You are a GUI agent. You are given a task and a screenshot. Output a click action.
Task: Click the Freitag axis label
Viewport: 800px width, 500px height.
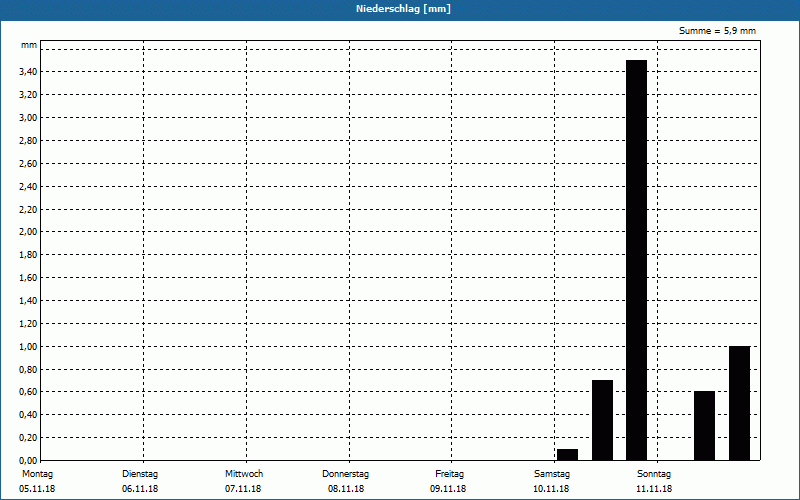click(x=449, y=474)
